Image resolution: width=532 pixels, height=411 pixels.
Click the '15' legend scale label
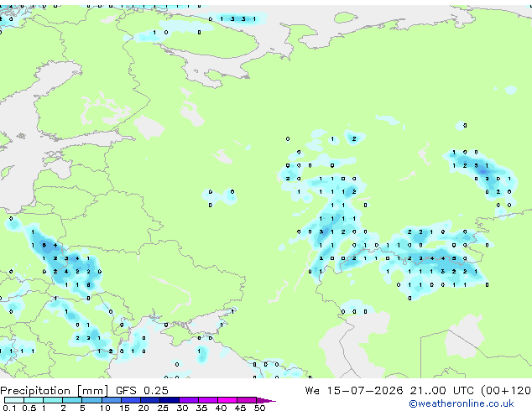pos(124,408)
